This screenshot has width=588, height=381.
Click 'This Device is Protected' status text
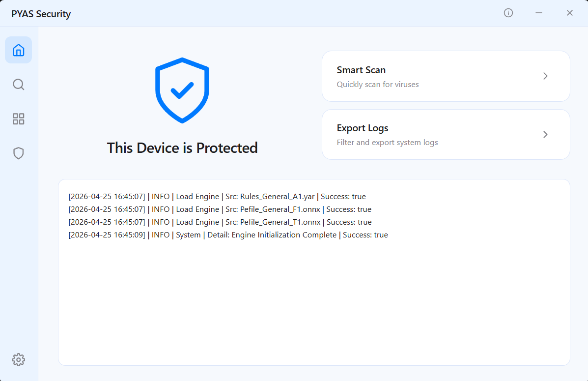(x=182, y=147)
